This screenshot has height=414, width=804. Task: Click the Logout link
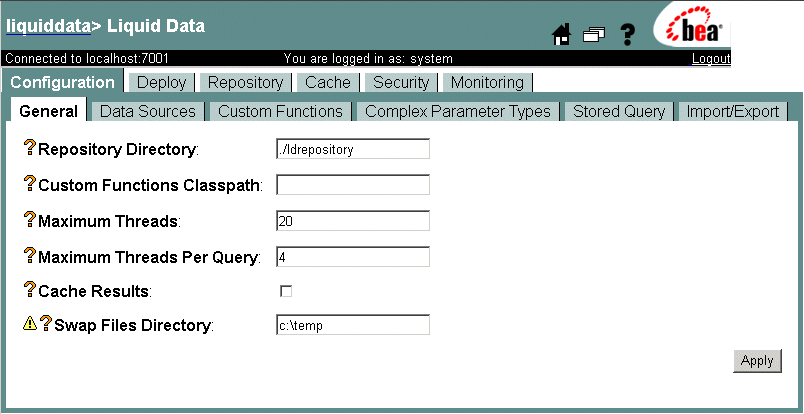click(x=711, y=58)
